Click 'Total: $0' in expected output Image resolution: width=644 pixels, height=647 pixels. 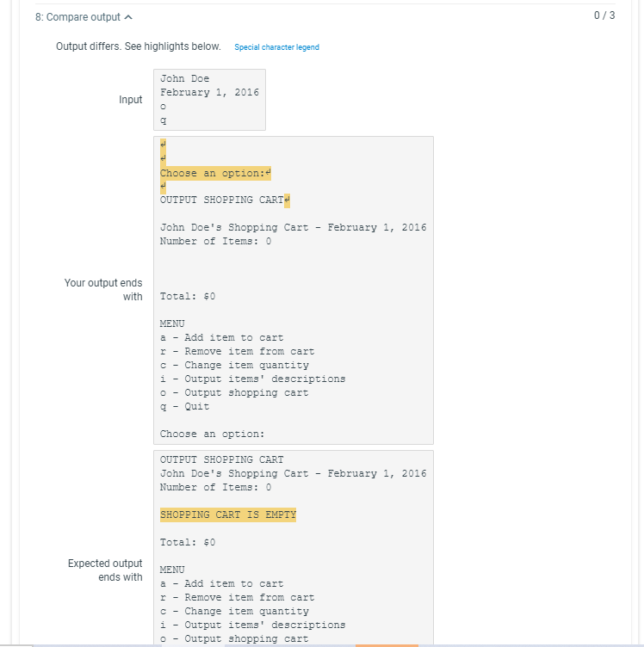click(188, 542)
